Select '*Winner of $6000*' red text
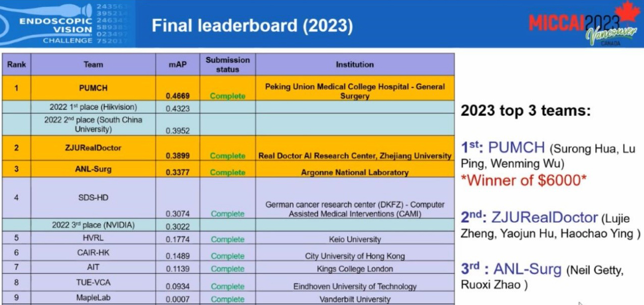The height and width of the screenshot is (305, 644). pos(524,180)
